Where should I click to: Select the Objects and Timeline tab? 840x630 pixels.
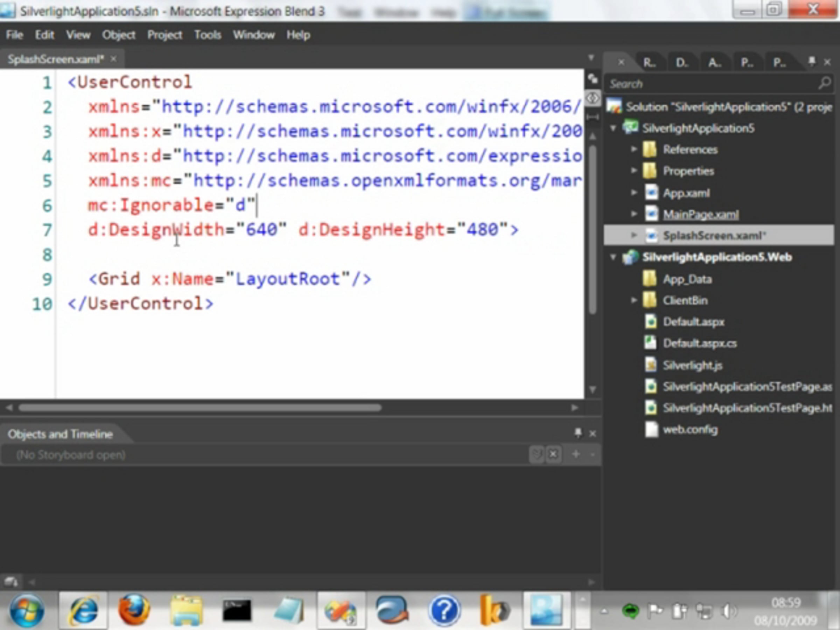61,434
